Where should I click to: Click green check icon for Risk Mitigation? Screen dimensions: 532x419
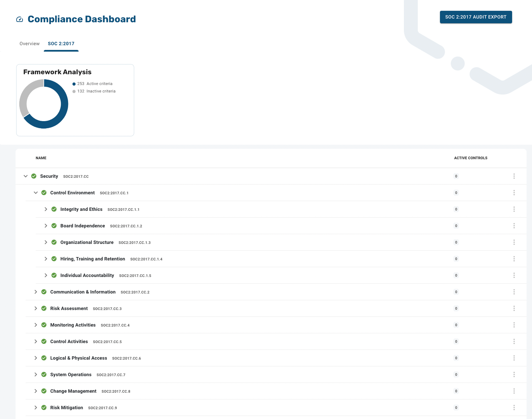coord(44,408)
